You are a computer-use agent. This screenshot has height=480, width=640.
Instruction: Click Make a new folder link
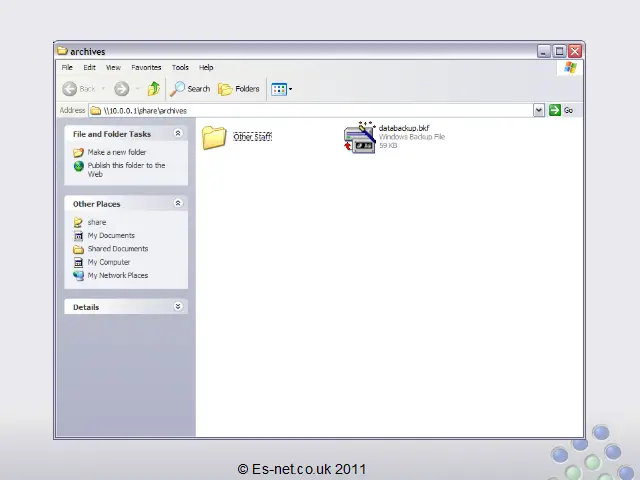tap(116, 152)
